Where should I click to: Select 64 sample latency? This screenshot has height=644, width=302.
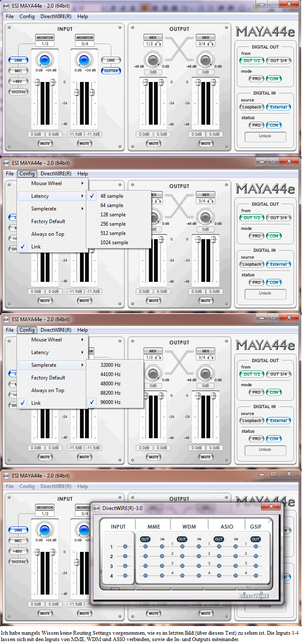pos(118,205)
